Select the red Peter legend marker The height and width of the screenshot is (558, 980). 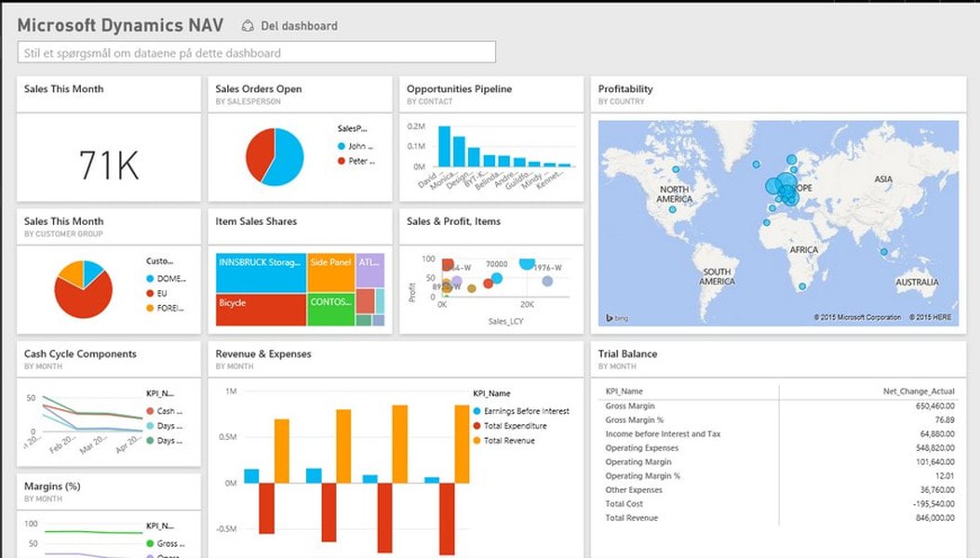(x=342, y=161)
